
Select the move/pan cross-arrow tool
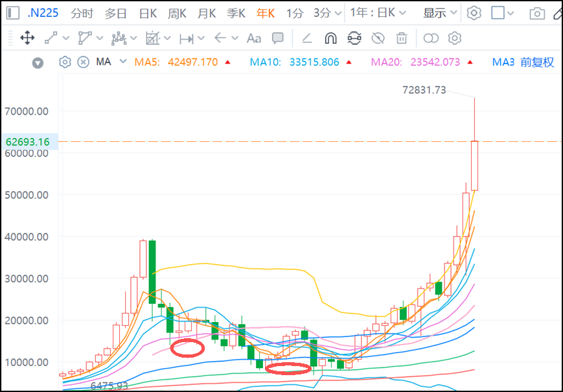pos(27,38)
